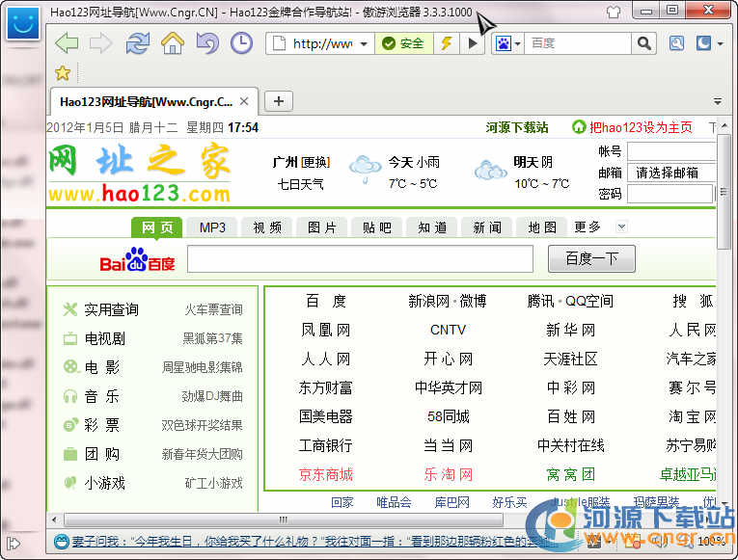Click the green back arrow button
The image size is (738, 560).
coord(67,43)
